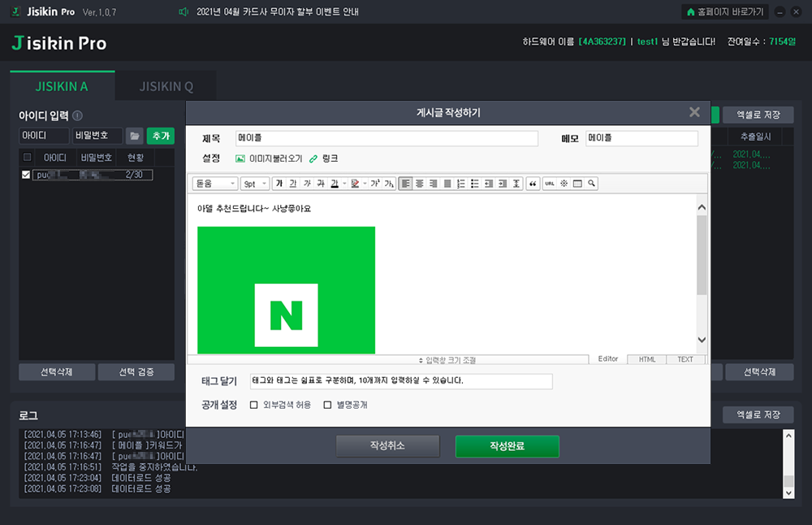Click upper 엑셀로 저장 button
Viewport: 812px width, 525px height.
click(758, 115)
